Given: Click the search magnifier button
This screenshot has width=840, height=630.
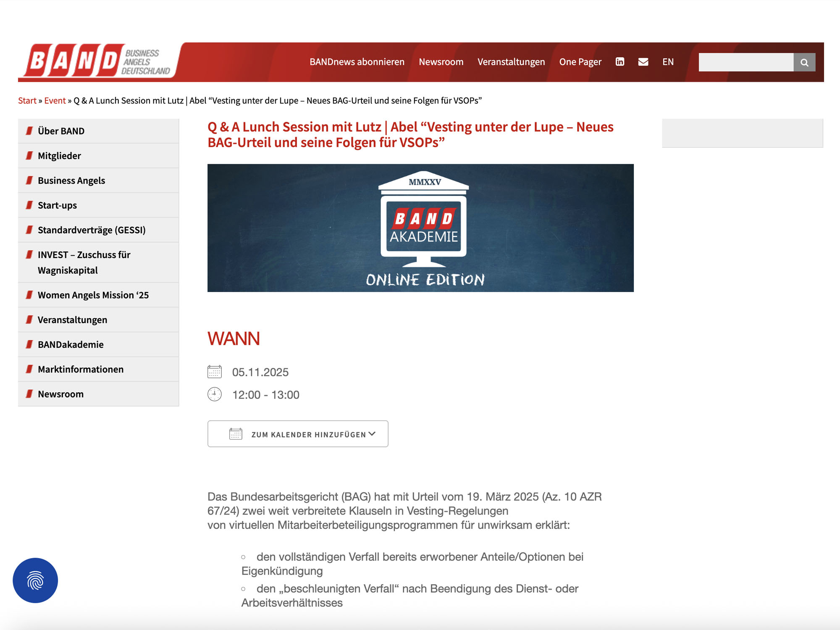Looking at the screenshot, I should pyautogui.click(x=804, y=62).
